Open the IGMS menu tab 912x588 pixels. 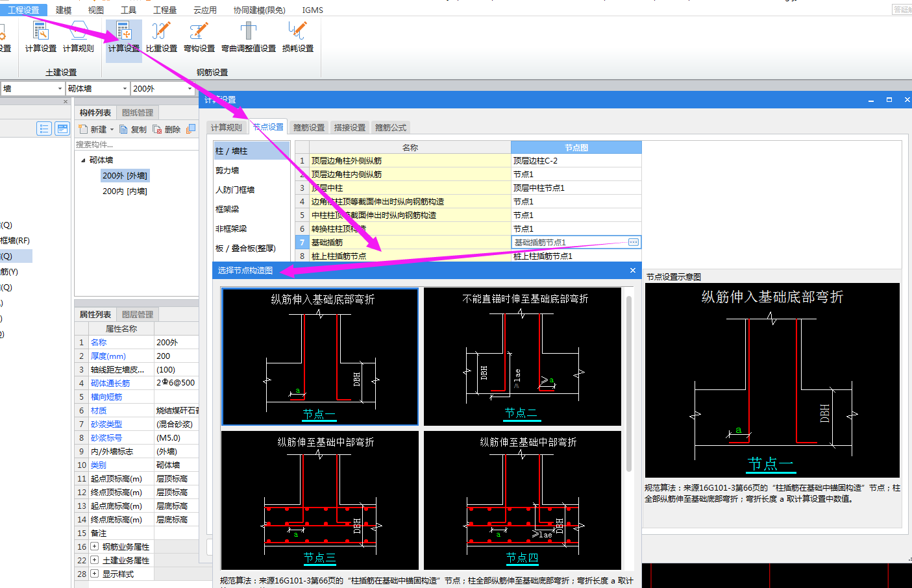pos(312,10)
